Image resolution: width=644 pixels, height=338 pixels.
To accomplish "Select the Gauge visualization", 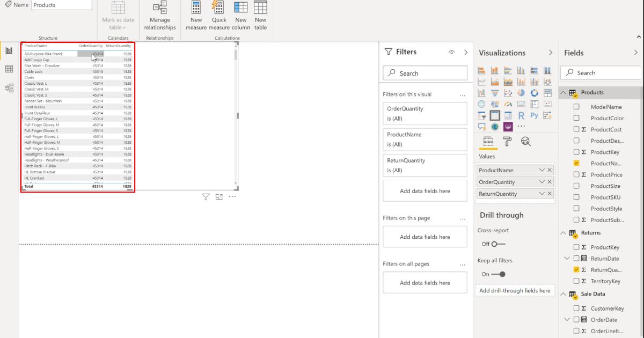I will point(508,104).
